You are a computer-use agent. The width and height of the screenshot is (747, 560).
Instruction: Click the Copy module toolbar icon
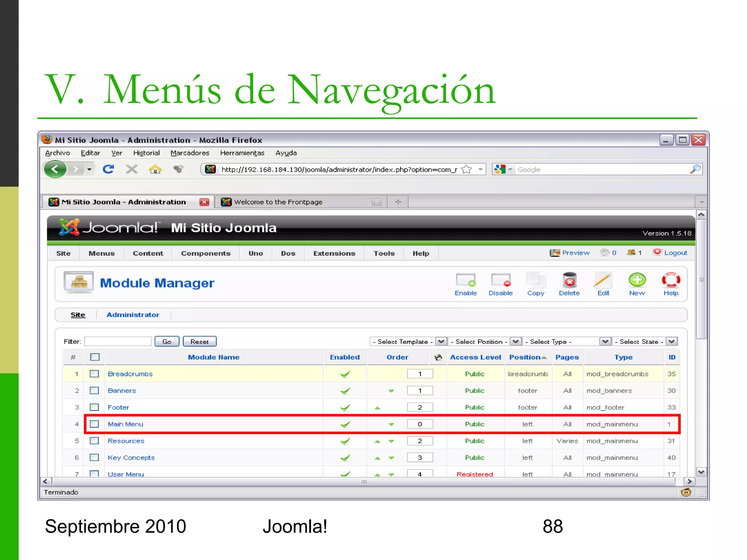(536, 284)
